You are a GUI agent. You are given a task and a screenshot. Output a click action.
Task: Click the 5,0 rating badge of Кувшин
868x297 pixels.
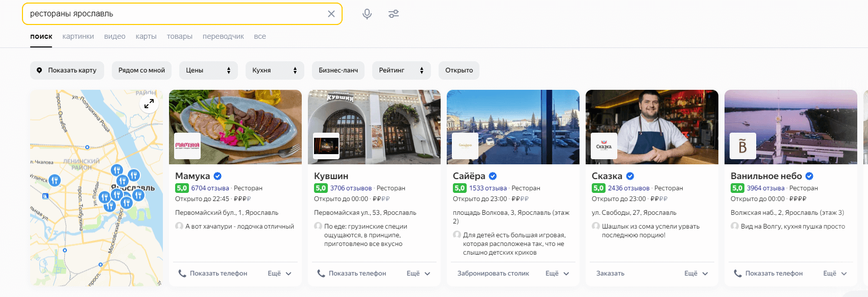pyautogui.click(x=321, y=188)
